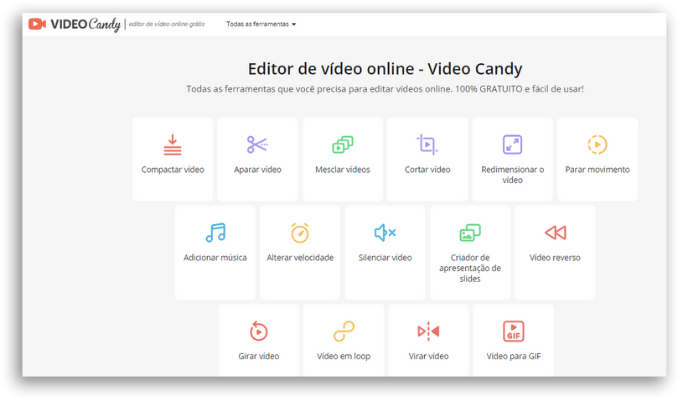700x400 pixels.
Task: Click the Redimensionar o vídeo arrows icon
Action: 512,145
